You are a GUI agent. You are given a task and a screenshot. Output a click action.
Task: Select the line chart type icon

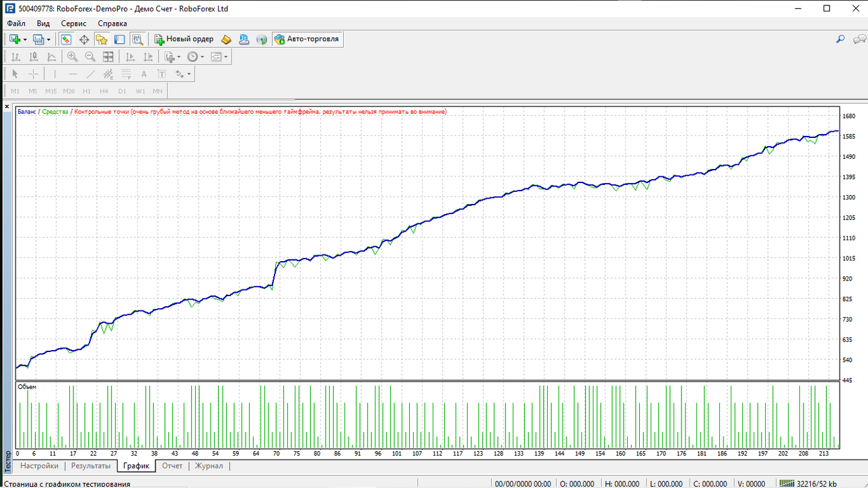(x=51, y=57)
